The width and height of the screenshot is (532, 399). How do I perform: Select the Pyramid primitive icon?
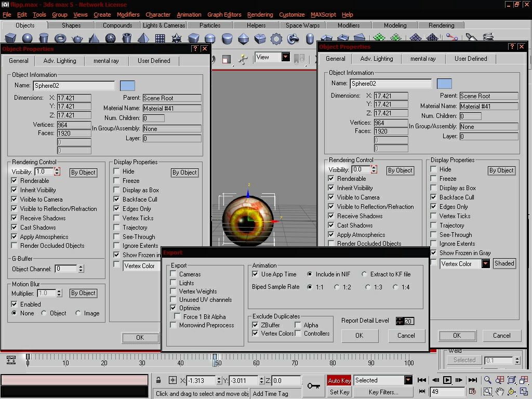(x=143, y=38)
